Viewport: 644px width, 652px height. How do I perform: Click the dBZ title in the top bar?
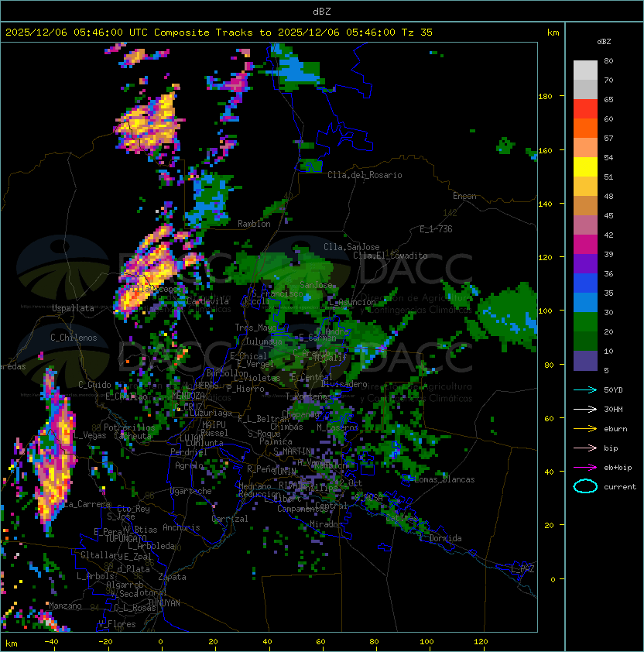point(322,12)
